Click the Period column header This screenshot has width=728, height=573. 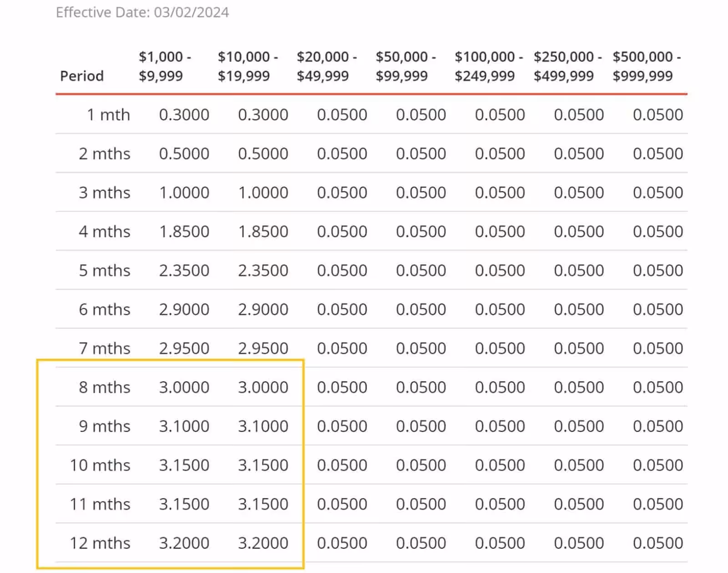point(82,76)
